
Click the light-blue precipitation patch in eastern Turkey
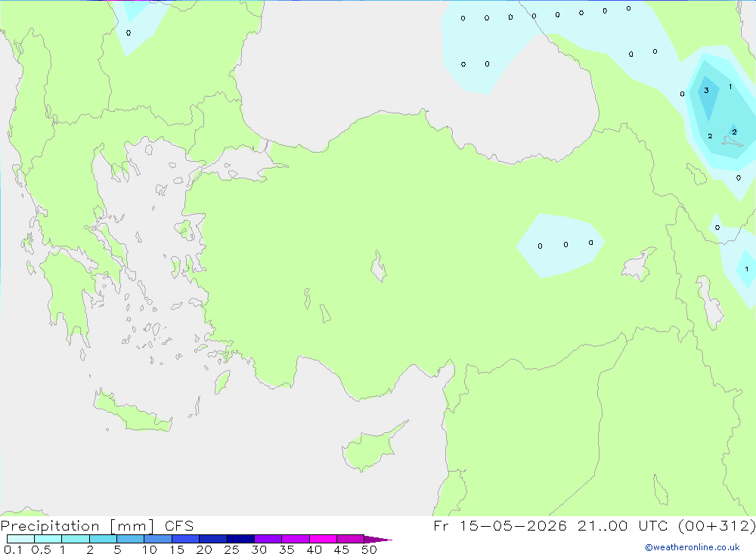point(560,245)
